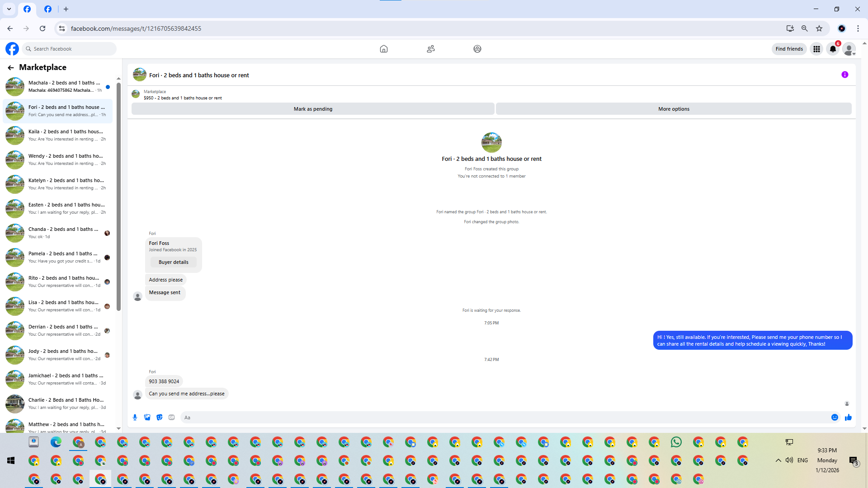Open the emoji picker in message box
The height and width of the screenshot is (488, 868).
[x=835, y=418]
